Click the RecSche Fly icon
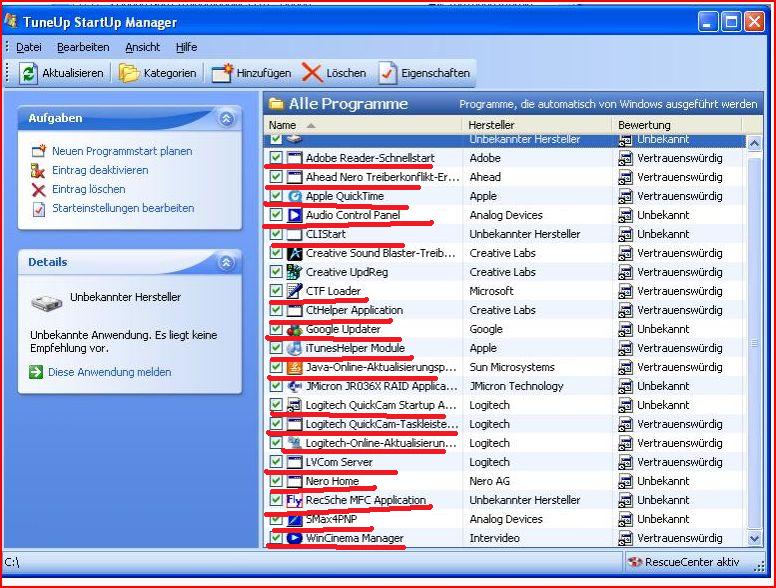Image resolution: width=776 pixels, height=588 pixels. [294, 500]
